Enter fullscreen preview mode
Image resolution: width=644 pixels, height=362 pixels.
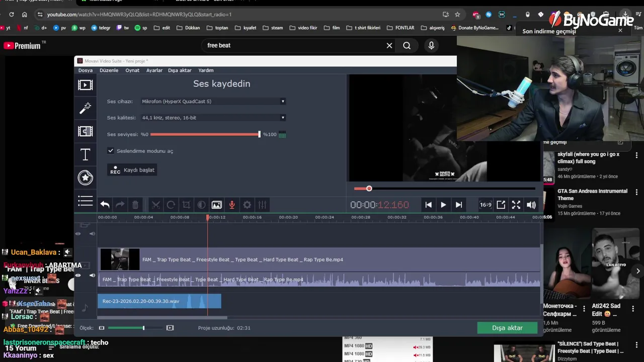516,205
